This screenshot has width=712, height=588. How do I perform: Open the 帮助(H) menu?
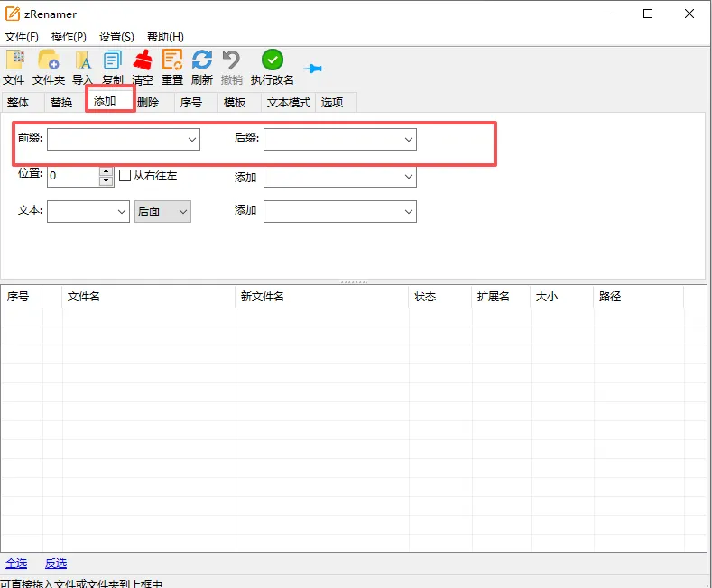(x=165, y=37)
